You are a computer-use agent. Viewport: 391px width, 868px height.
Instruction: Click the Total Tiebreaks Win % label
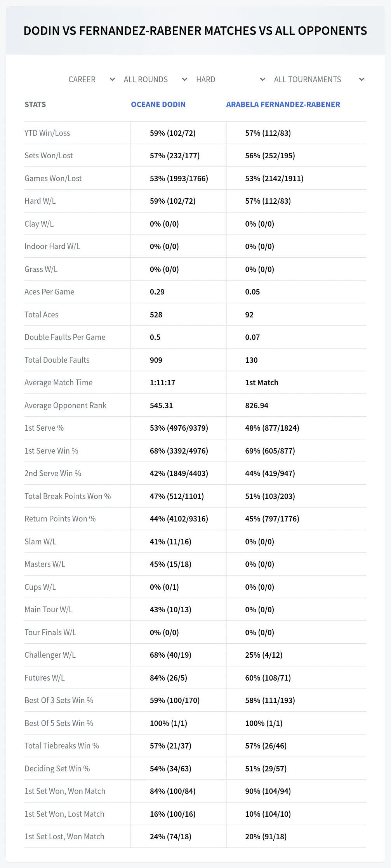pos(62,746)
